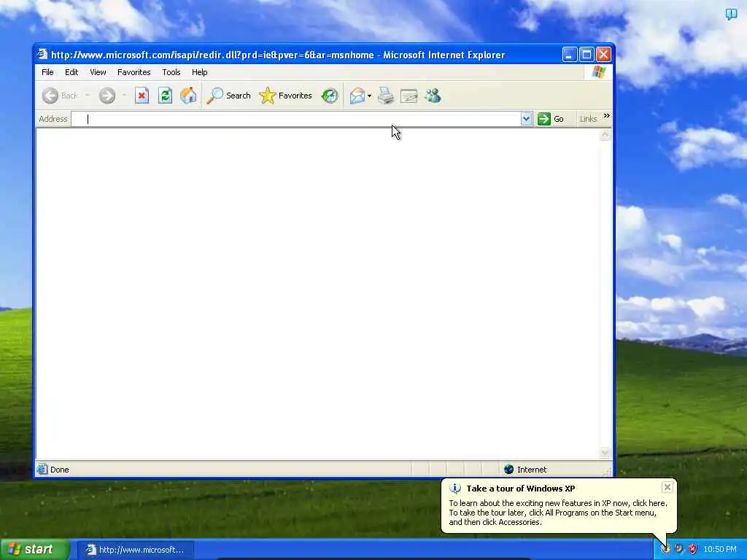Click the red security shield tray icon
747x560 pixels.
(693, 549)
